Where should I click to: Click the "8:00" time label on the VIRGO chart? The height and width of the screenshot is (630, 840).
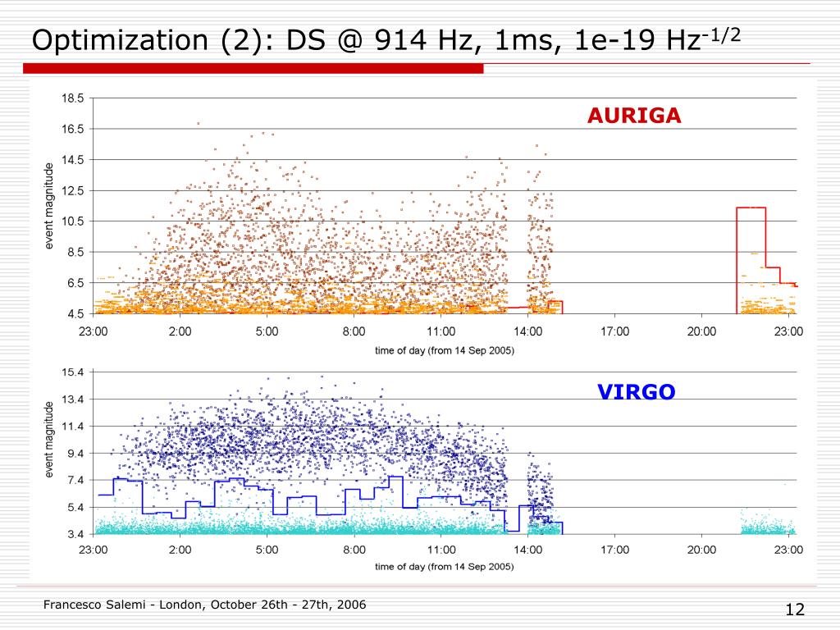tap(354, 550)
